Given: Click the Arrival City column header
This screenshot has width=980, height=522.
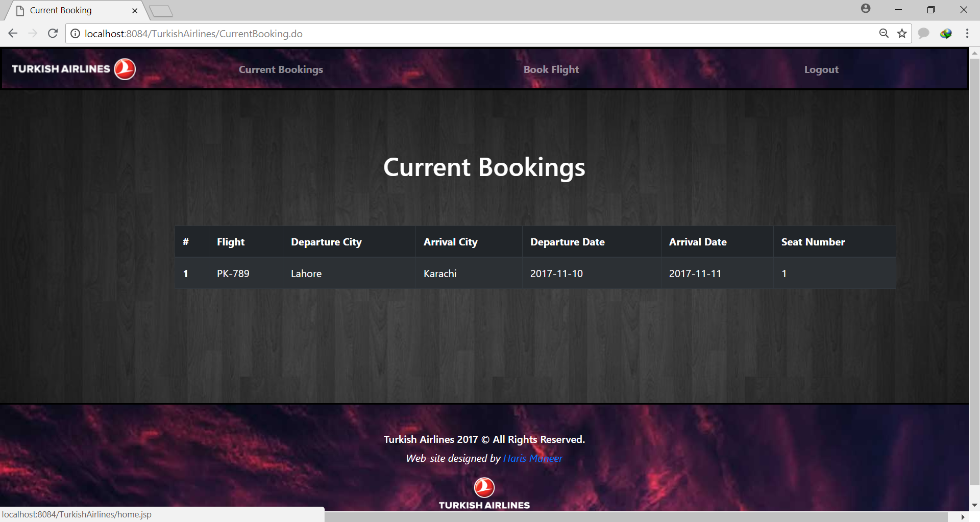Looking at the screenshot, I should [469, 242].
